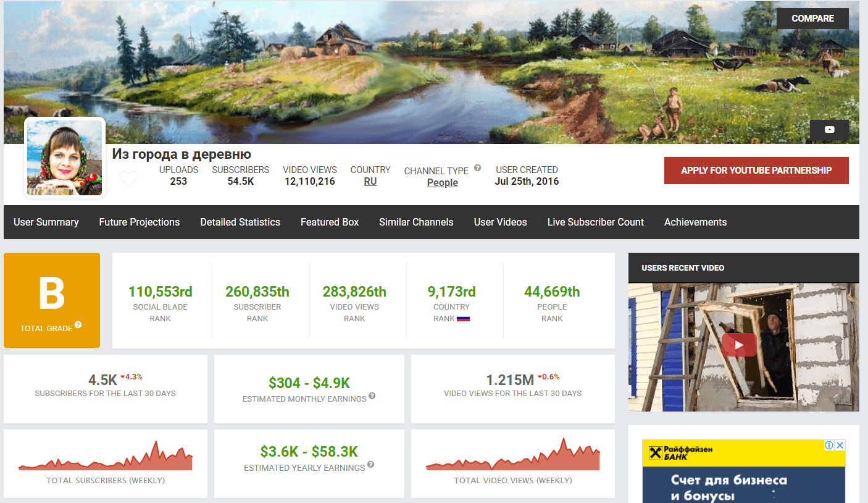Follow the RU country link

pos(370,182)
